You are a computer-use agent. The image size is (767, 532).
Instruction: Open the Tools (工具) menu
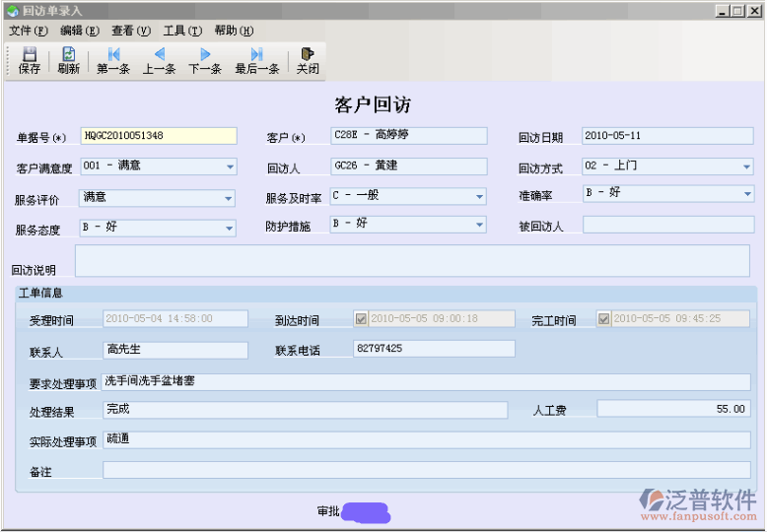(x=182, y=31)
